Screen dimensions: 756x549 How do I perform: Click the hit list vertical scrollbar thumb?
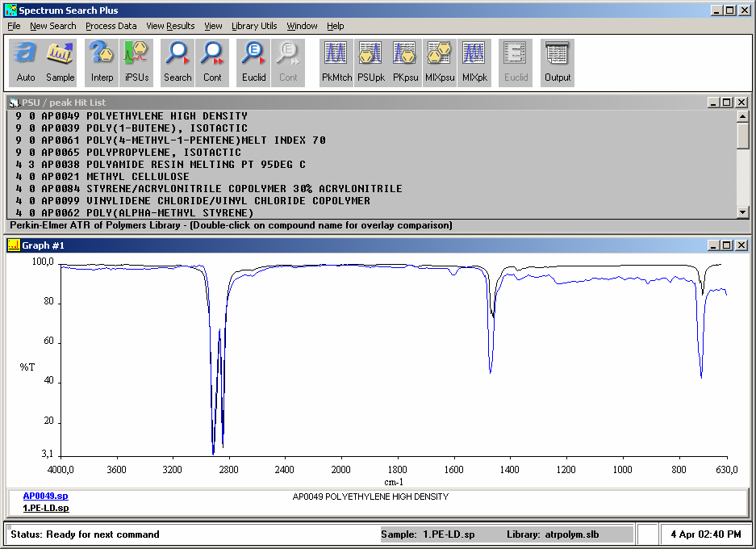[742, 136]
